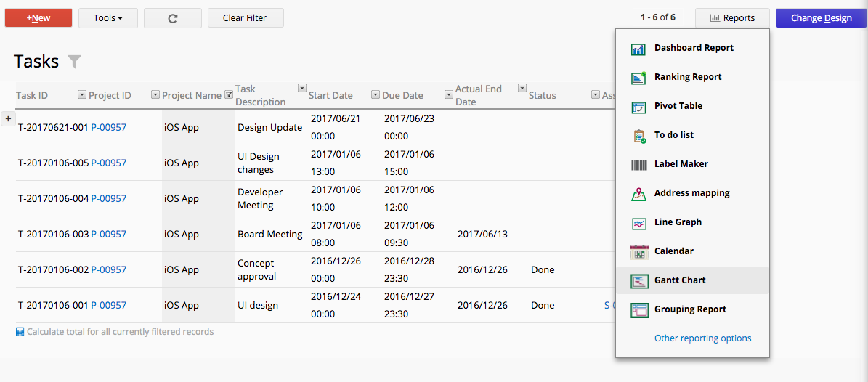Image resolution: width=868 pixels, height=382 pixels.
Task: Click the Reports button
Action: (x=732, y=18)
